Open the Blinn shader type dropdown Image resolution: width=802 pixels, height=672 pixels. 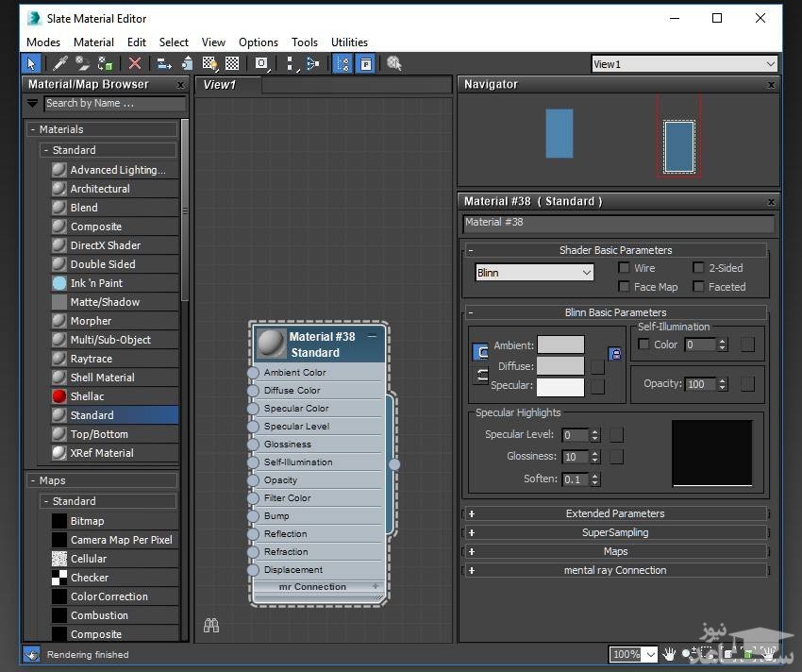(x=534, y=273)
